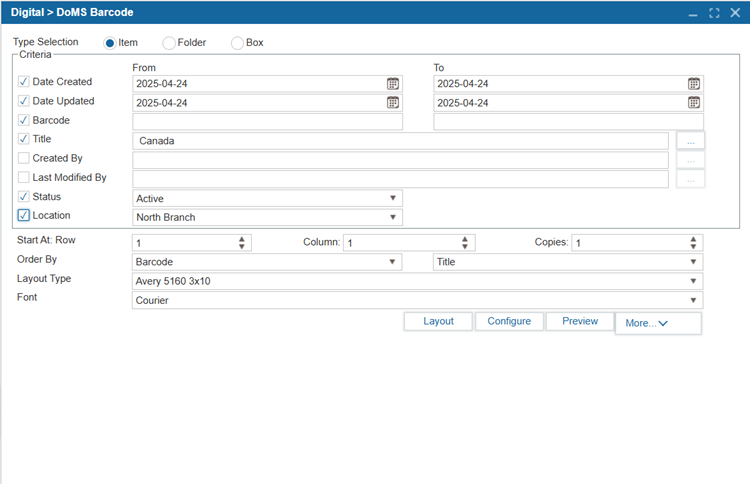Select the Item type radio button
This screenshot has height=484, width=750.
[x=110, y=43]
